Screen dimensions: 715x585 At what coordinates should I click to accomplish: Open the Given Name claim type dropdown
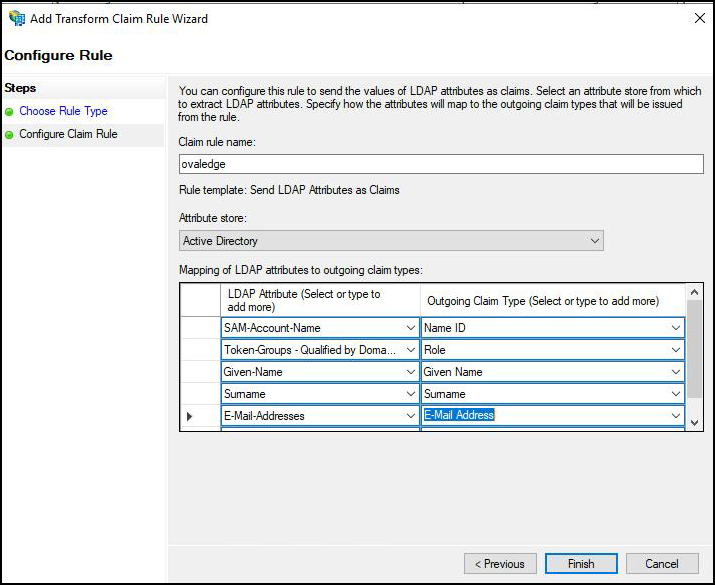(676, 372)
